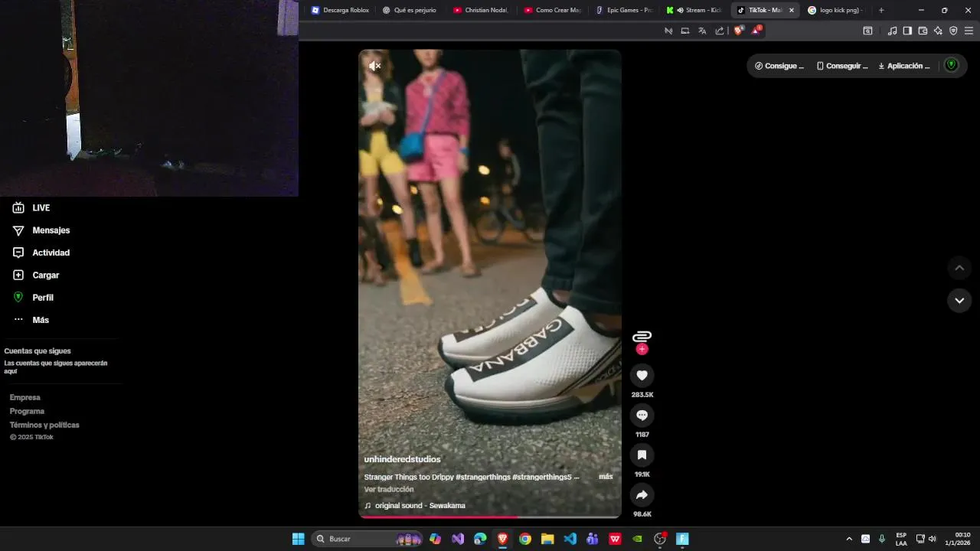The width and height of the screenshot is (980, 551).
Task: Click the Windows taskbar search box
Action: pyautogui.click(x=368, y=539)
